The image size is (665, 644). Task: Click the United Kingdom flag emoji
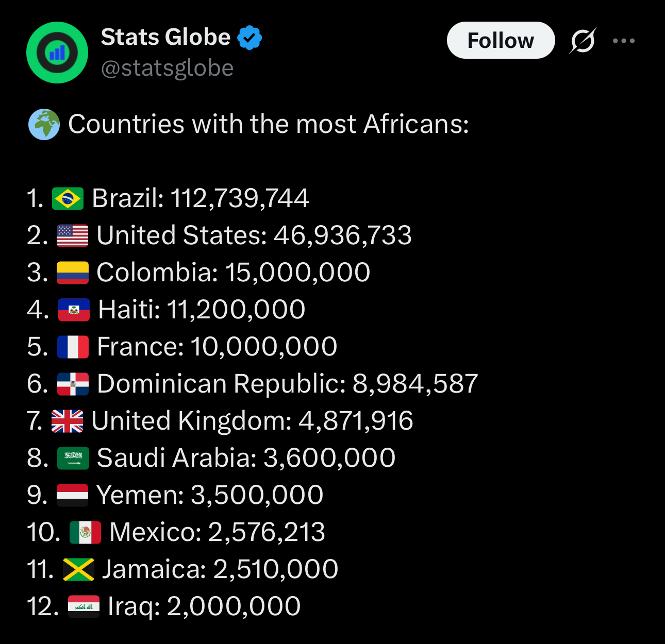pyautogui.click(x=67, y=421)
